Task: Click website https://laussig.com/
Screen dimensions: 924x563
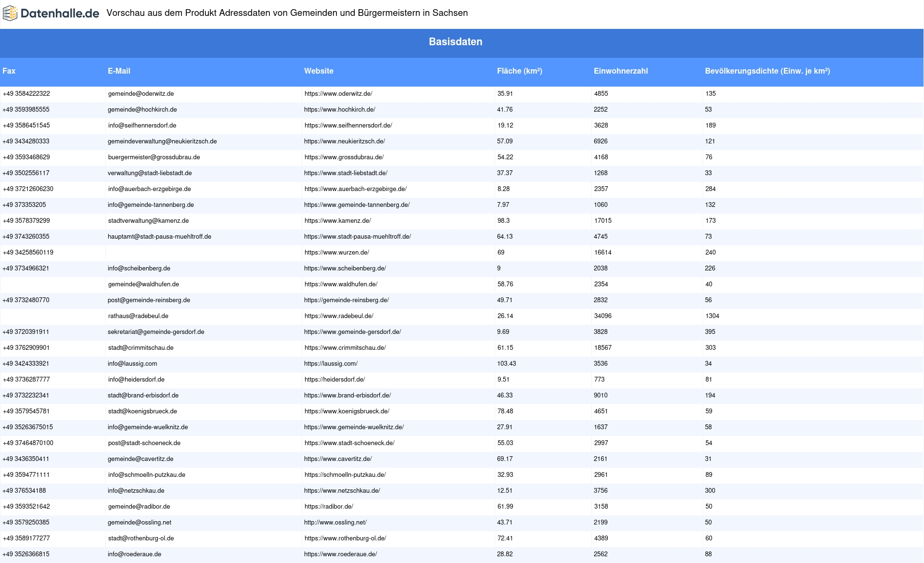Action: click(331, 364)
